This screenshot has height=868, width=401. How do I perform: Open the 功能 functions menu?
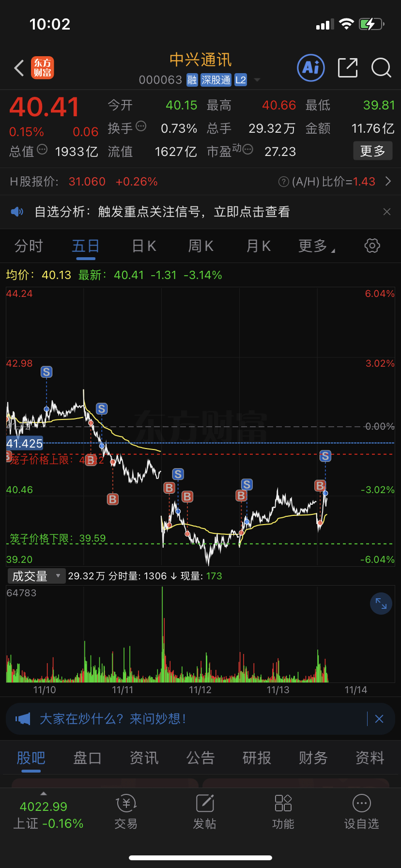pos(283,813)
